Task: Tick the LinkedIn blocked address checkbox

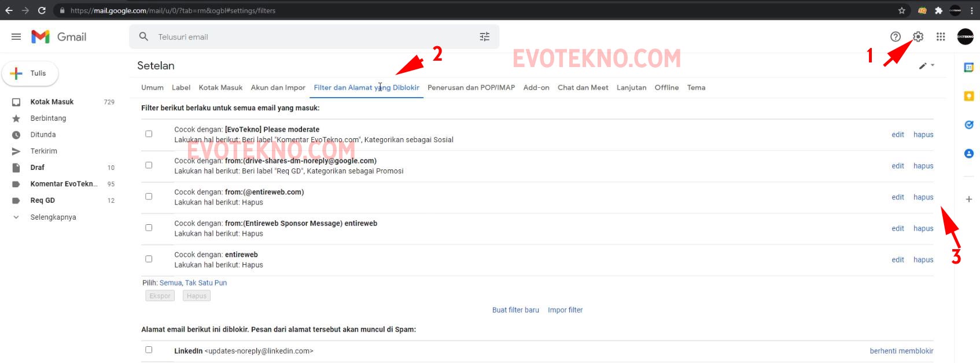Action: pyautogui.click(x=149, y=350)
